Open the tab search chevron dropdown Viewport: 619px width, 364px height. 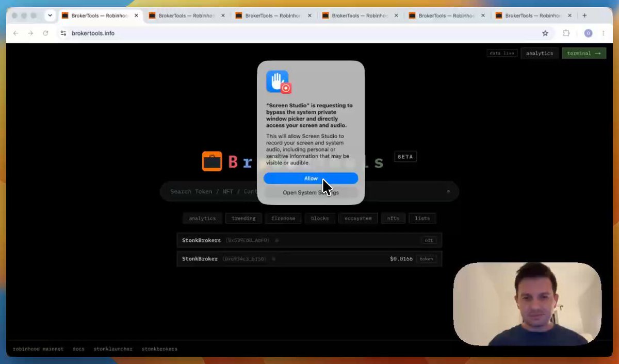coord(50,15)
